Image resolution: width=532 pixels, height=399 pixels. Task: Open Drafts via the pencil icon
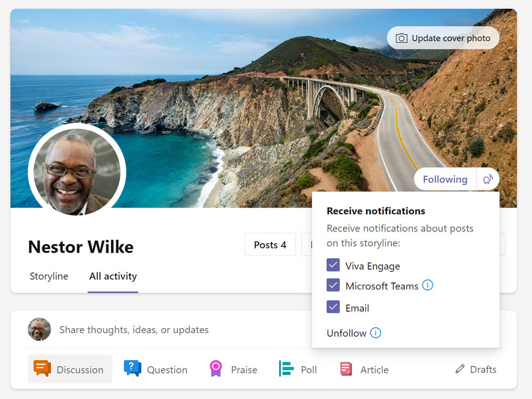(460, 369)
